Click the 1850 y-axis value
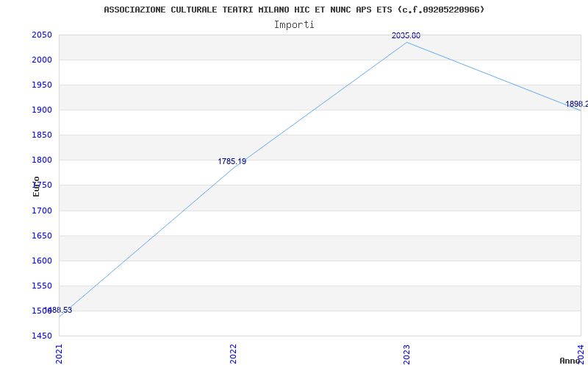 tap(42, 135)
